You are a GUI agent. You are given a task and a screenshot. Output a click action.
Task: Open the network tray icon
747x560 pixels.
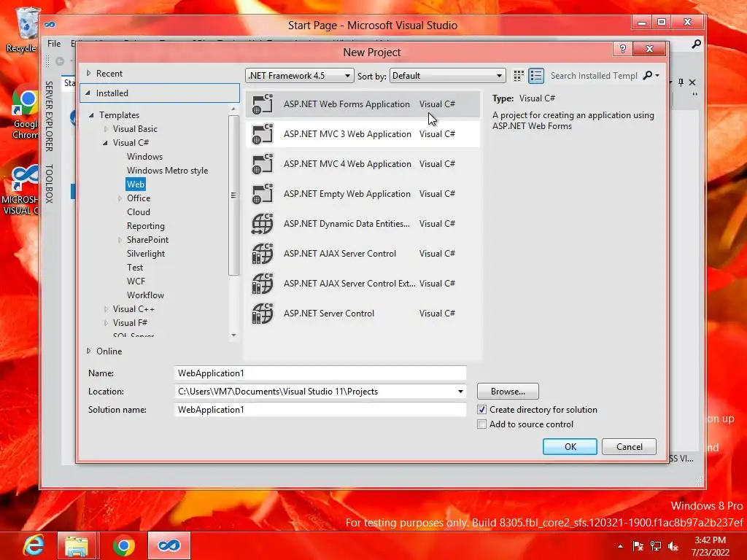(656, 546)
